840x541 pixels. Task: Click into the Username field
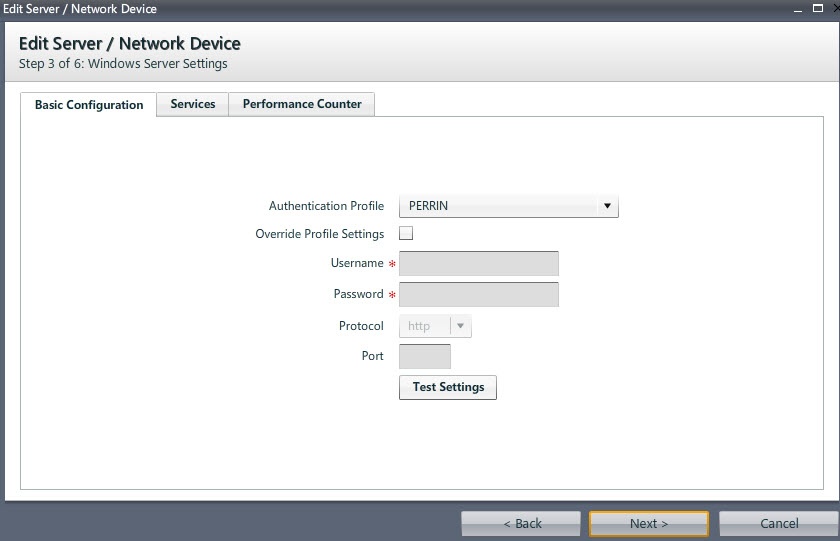pyautogui.click(x=478, y=263)
